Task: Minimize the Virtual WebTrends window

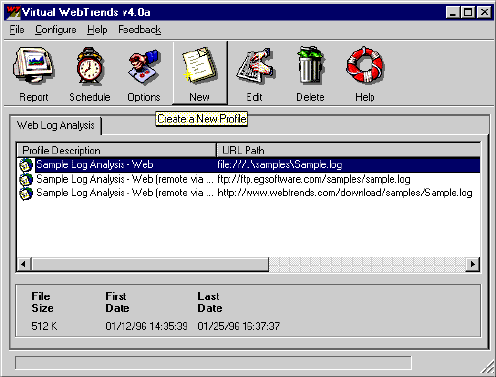Action: coord(452,13)
